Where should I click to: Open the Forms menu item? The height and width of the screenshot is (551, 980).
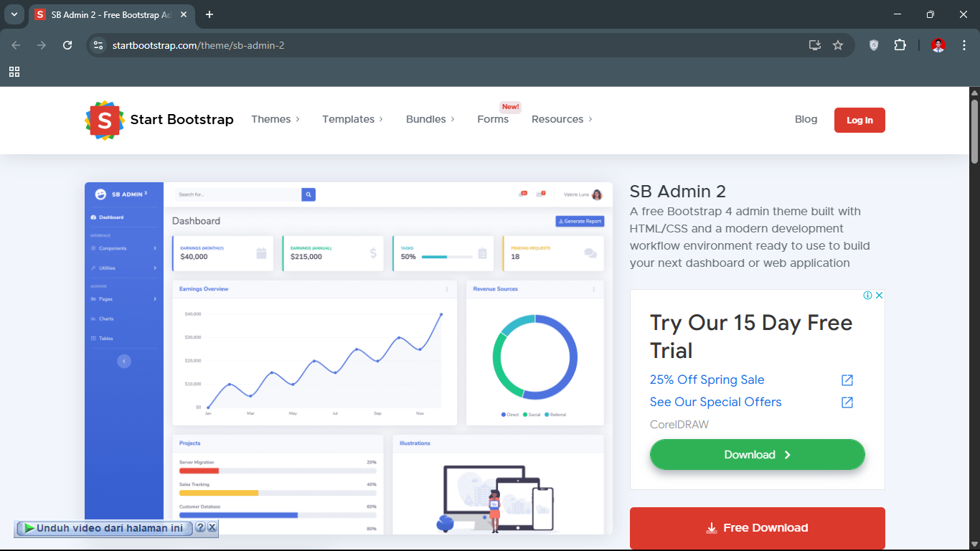[493, 119]
